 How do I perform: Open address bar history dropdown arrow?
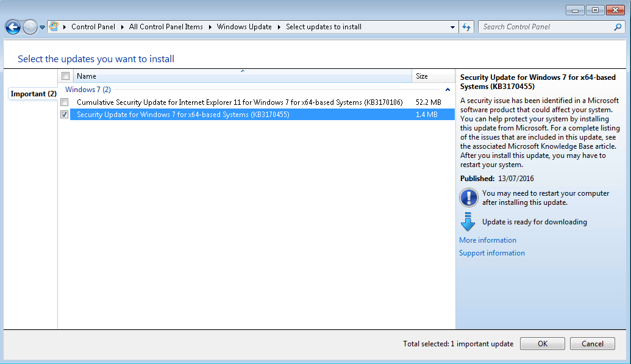pos(452,27)
